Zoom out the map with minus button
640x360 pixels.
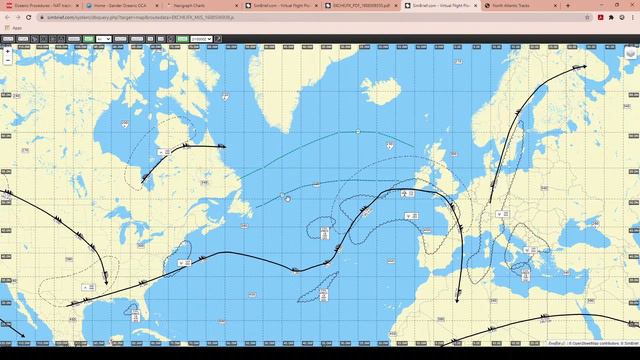pyautogui.click(x=8, y=60)
